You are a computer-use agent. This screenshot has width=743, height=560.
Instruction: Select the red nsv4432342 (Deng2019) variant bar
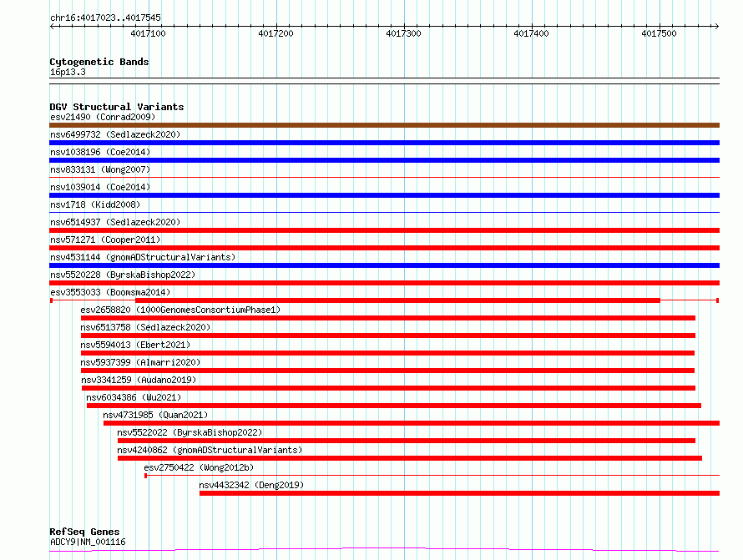459,493
